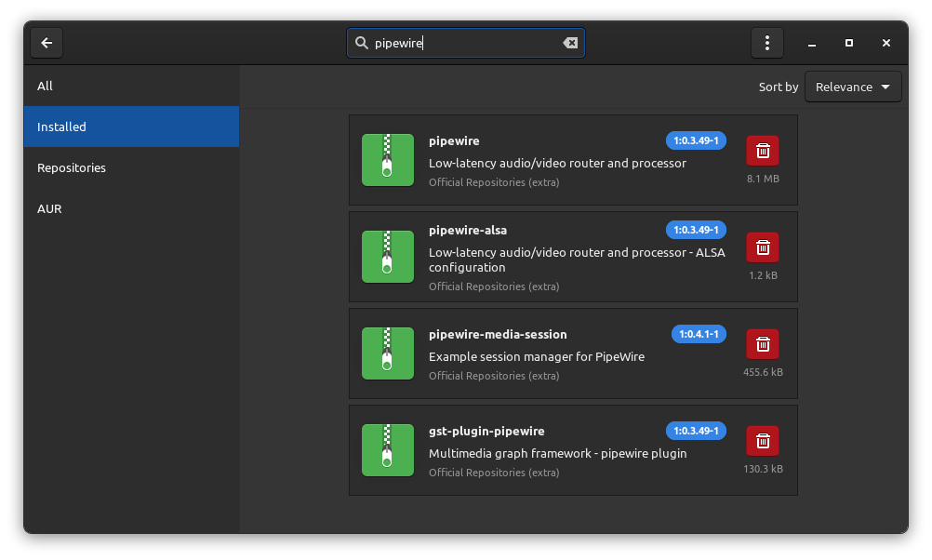The height and width of the screenshot is (560, 932).
Task: Close the package manager window
Action: [x=886, y=43]
